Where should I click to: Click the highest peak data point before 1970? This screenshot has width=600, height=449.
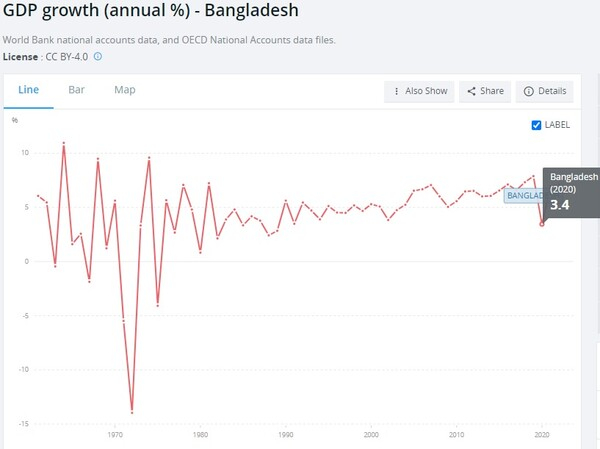pos(64,143)
